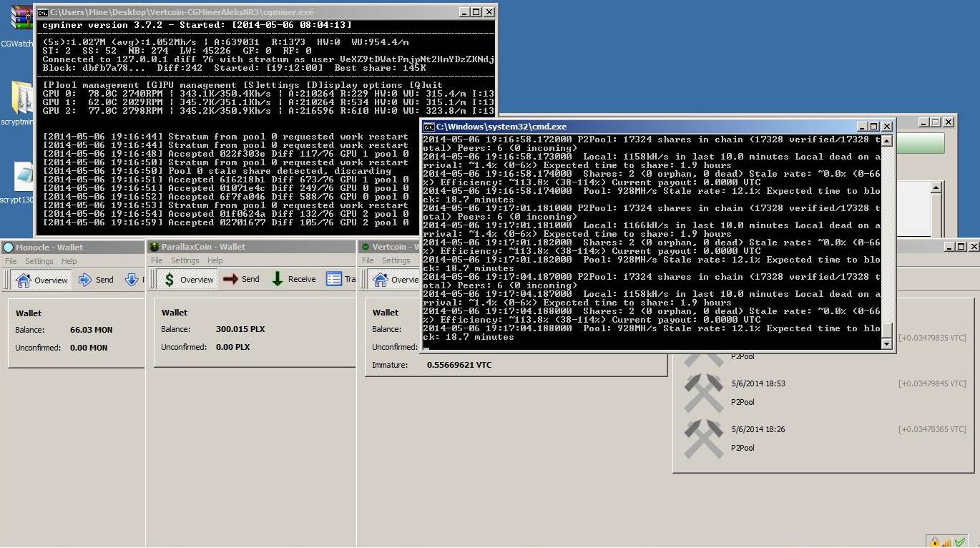Open the Settings menu in Monocle wallet
Viewport: 980px width, 548px height.
[x=39, y=261]
